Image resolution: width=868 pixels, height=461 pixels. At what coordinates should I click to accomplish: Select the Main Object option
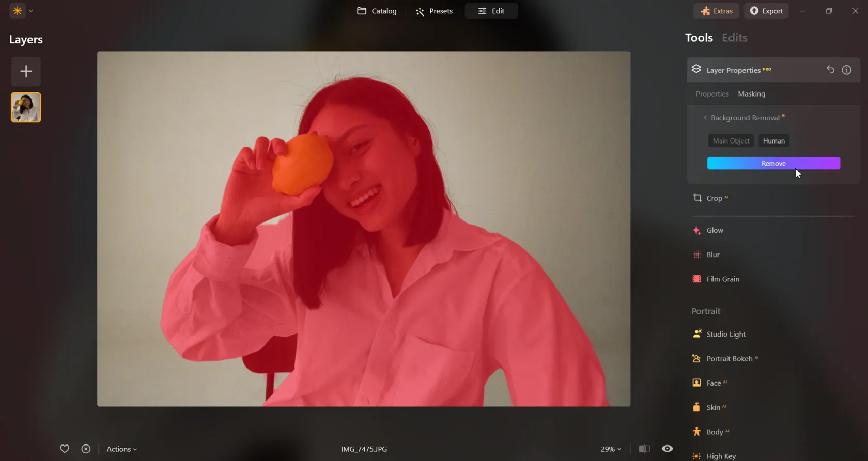[731, 141]
